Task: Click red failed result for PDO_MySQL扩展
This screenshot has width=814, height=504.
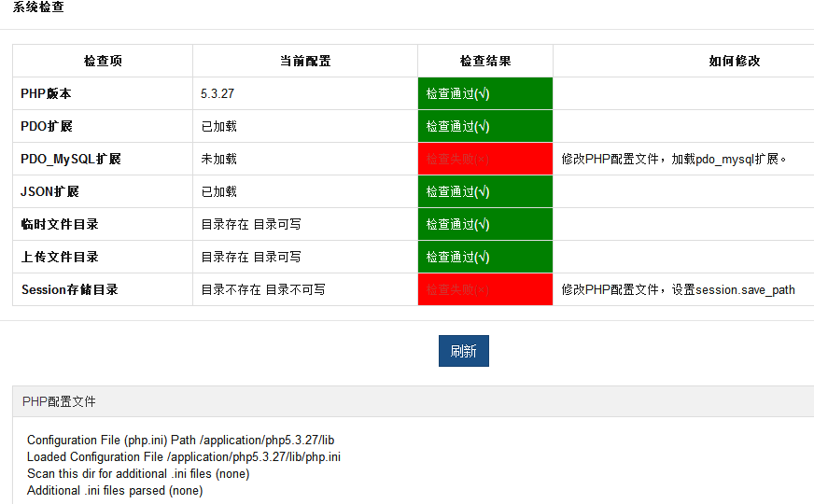Action: coord(485,160)
